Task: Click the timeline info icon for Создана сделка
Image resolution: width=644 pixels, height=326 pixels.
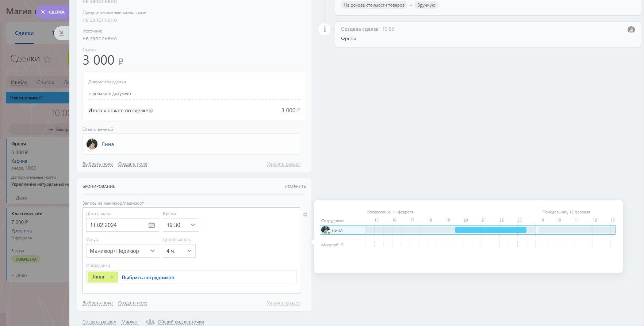Action: point(325,29)
